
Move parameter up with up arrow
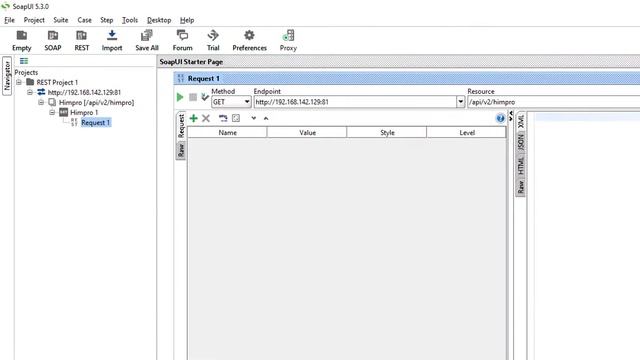tap(266, 118)
